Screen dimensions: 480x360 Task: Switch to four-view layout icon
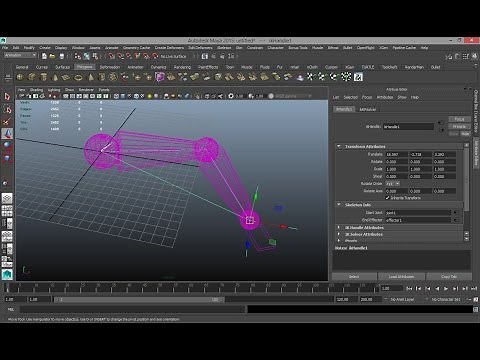pos(7,211)
